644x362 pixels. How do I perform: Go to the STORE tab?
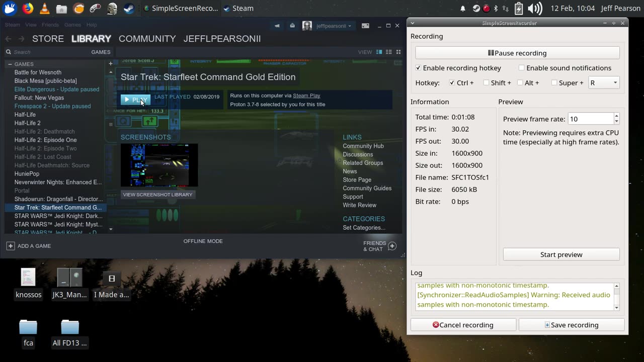click(x=48, y=39)
